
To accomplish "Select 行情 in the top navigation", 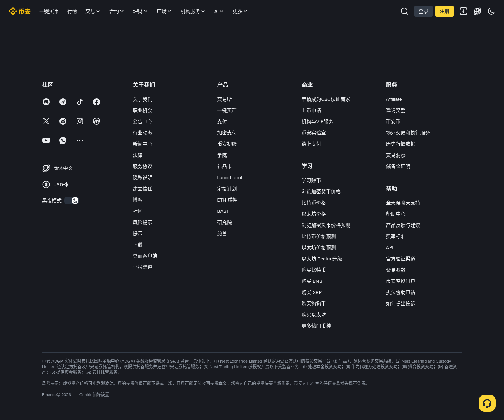I will coord(72,11).
